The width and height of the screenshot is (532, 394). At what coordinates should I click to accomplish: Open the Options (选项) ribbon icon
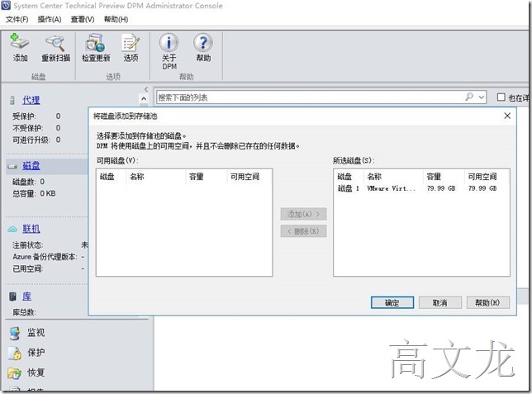131,43
